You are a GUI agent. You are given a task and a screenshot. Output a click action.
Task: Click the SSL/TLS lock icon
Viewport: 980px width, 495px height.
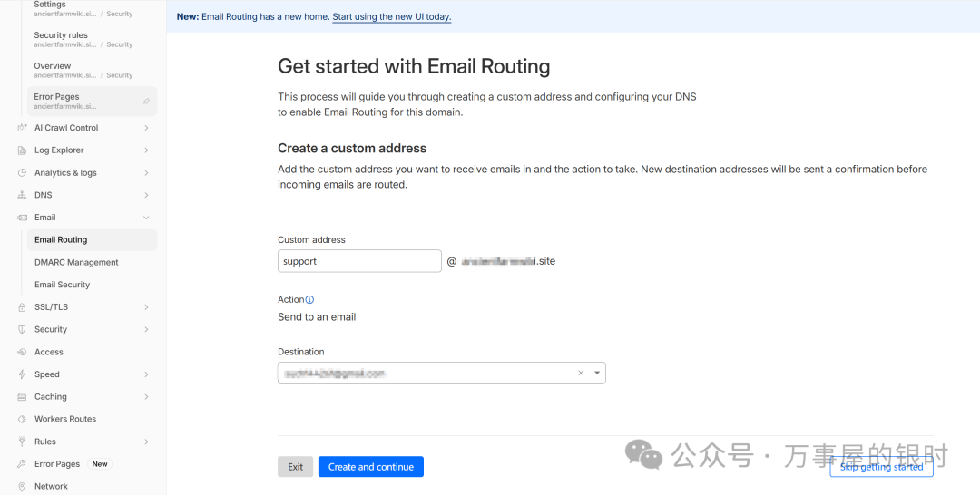click(x=22, y=307)
